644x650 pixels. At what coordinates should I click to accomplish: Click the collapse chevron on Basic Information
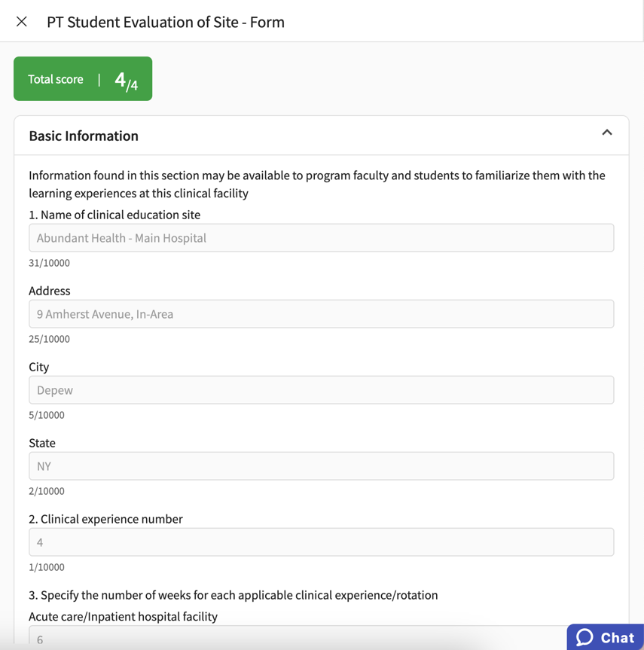click(607, 132)
